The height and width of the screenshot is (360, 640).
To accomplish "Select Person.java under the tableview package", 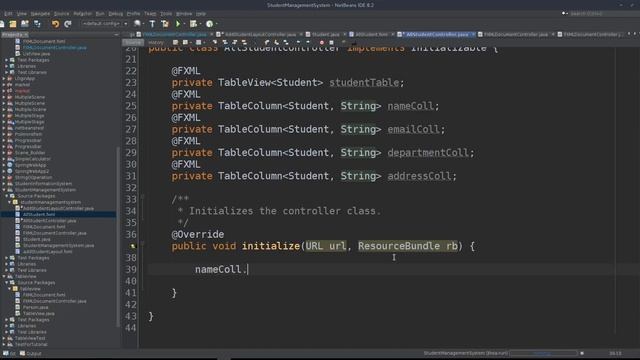I will point(35,307).
